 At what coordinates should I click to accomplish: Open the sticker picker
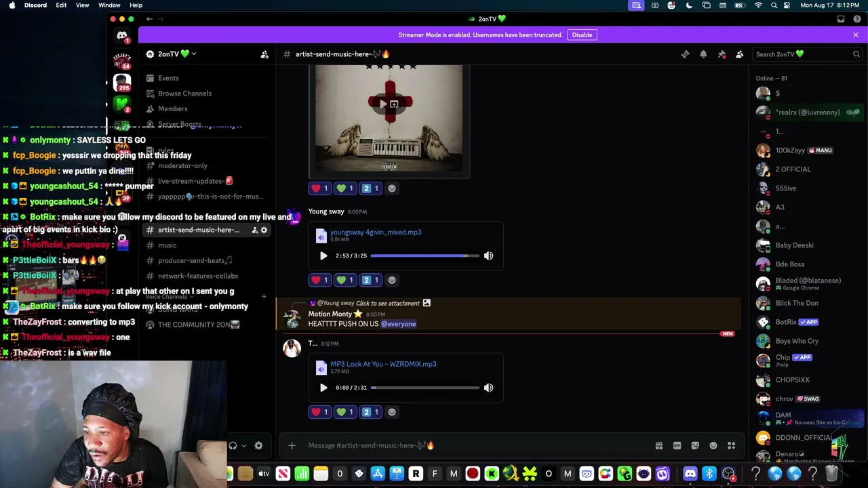(695, 445)
